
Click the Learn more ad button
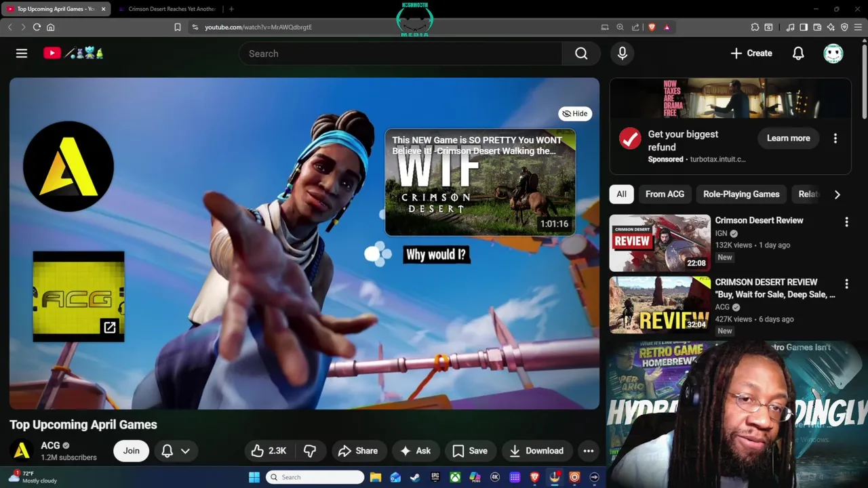788,138
